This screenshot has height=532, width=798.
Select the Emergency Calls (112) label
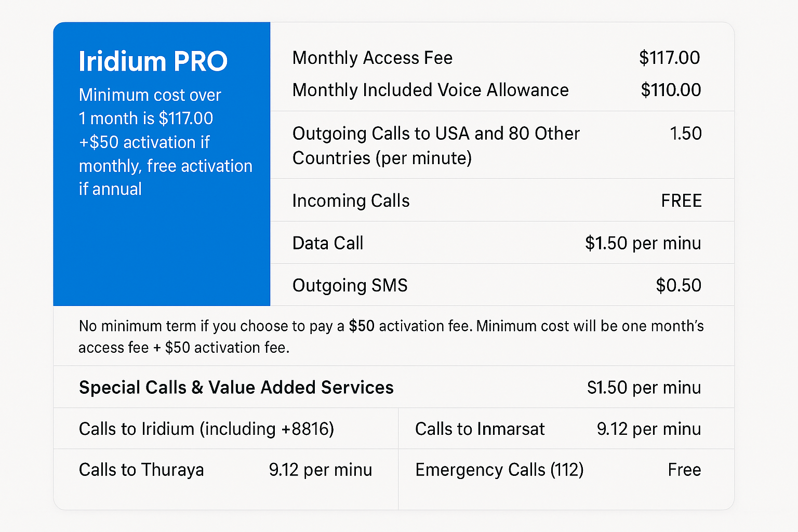coord(499,470)
